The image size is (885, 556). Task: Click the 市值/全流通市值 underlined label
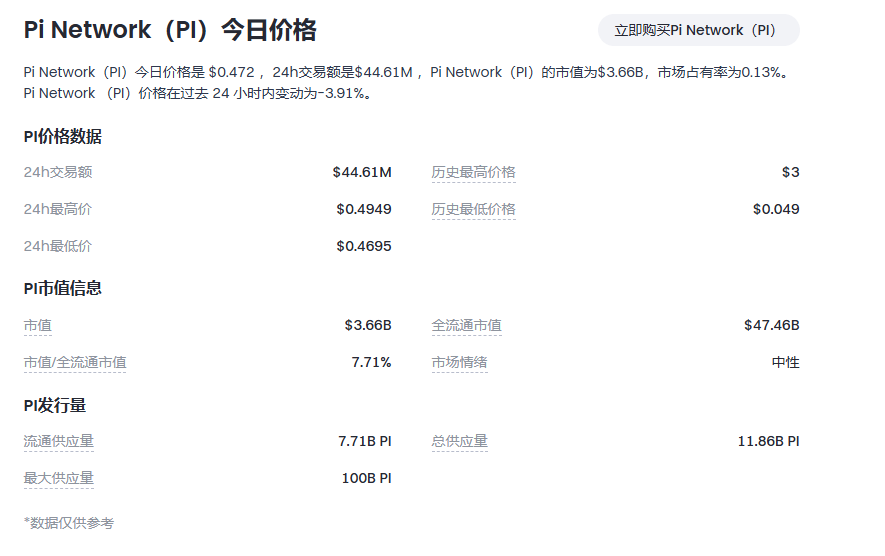[75, 362]
